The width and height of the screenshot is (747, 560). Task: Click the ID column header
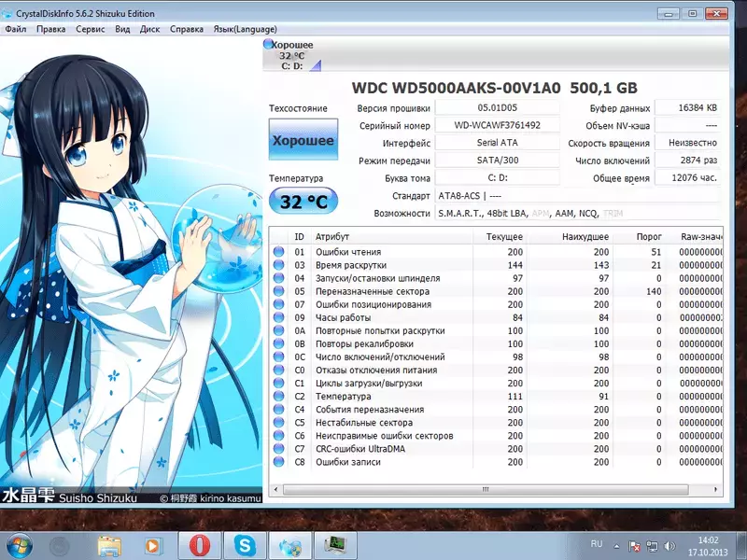pos(299,237)
